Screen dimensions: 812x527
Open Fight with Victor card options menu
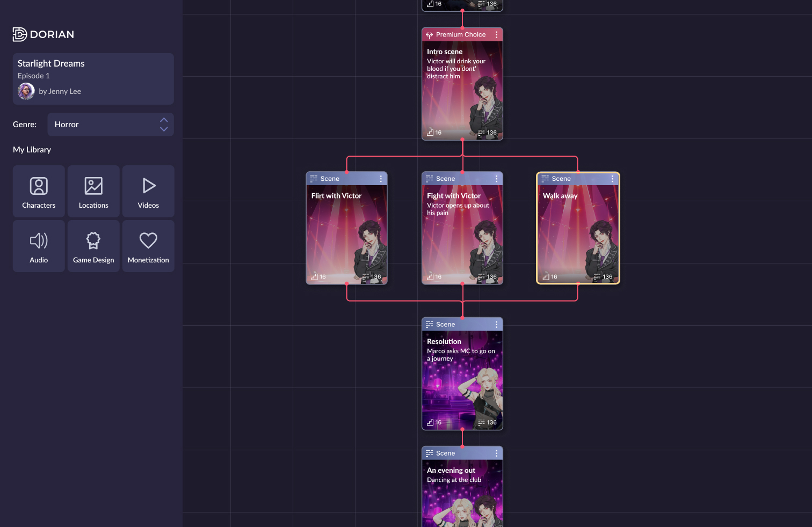496,179
